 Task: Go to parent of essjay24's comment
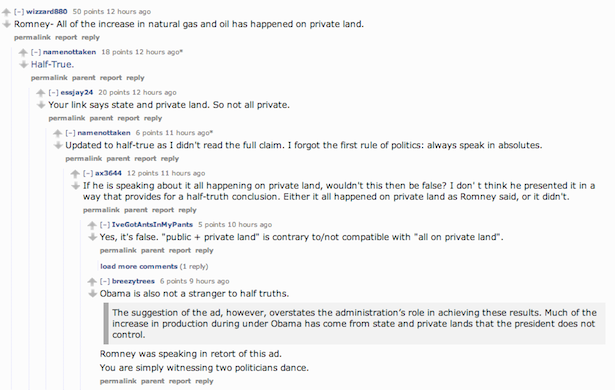(x=101, y=118)
